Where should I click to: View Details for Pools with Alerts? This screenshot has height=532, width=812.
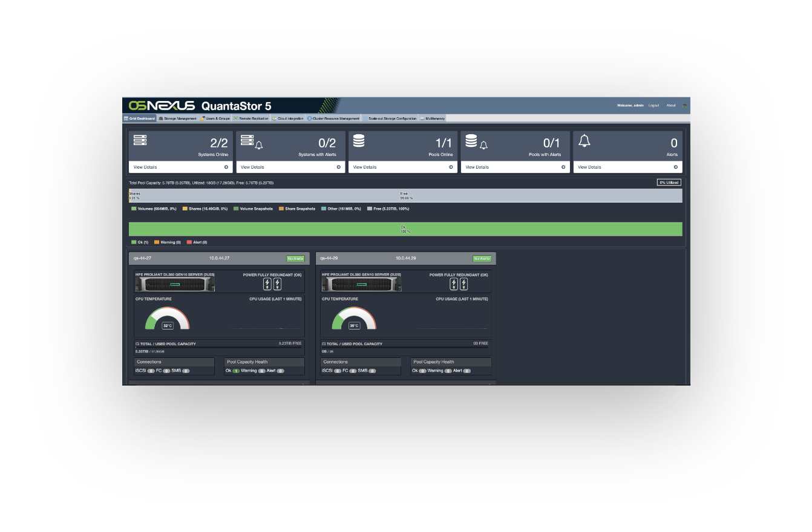point(516,167)
